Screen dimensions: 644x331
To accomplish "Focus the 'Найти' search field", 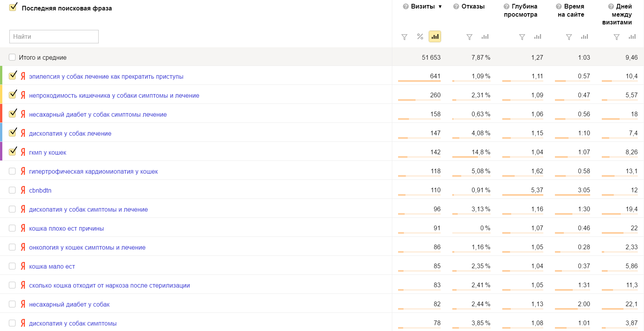I will click(x=54, y=36).
